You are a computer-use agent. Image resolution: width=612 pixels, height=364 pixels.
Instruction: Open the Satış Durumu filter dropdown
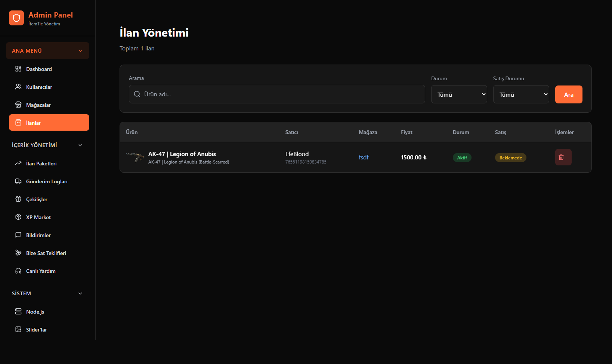coord(521,94)
